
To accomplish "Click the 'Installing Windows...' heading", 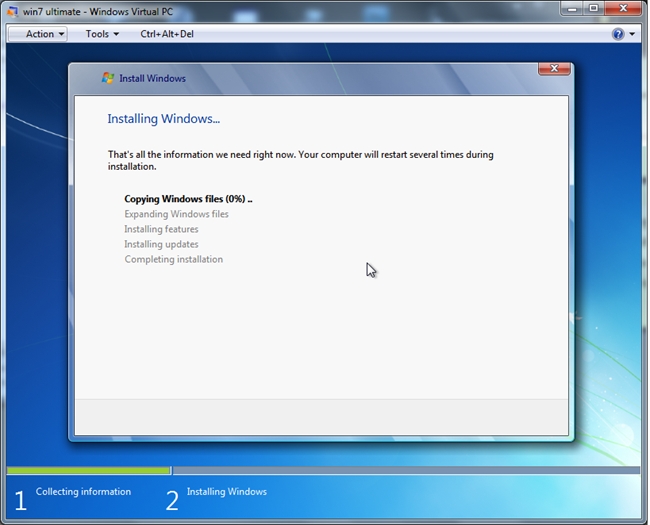I will pyautogui.click(x=164, y=119).
